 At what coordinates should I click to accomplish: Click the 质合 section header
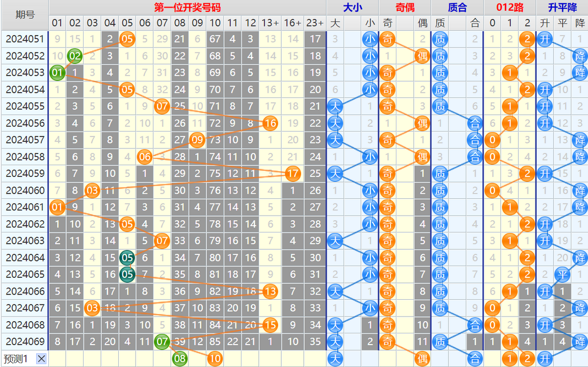[x=458, y=8]
